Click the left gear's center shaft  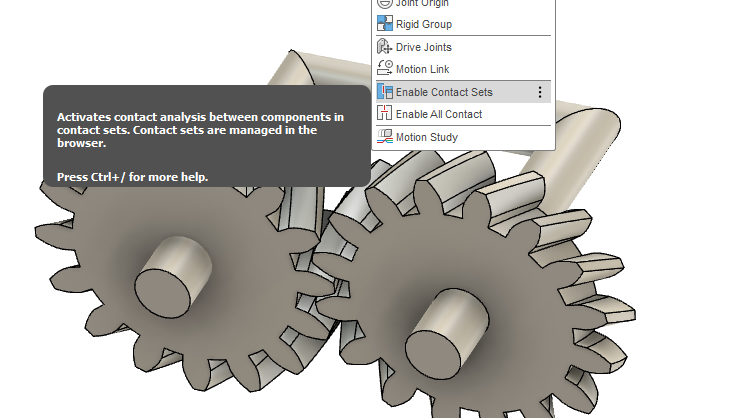[x=173, y=277]
